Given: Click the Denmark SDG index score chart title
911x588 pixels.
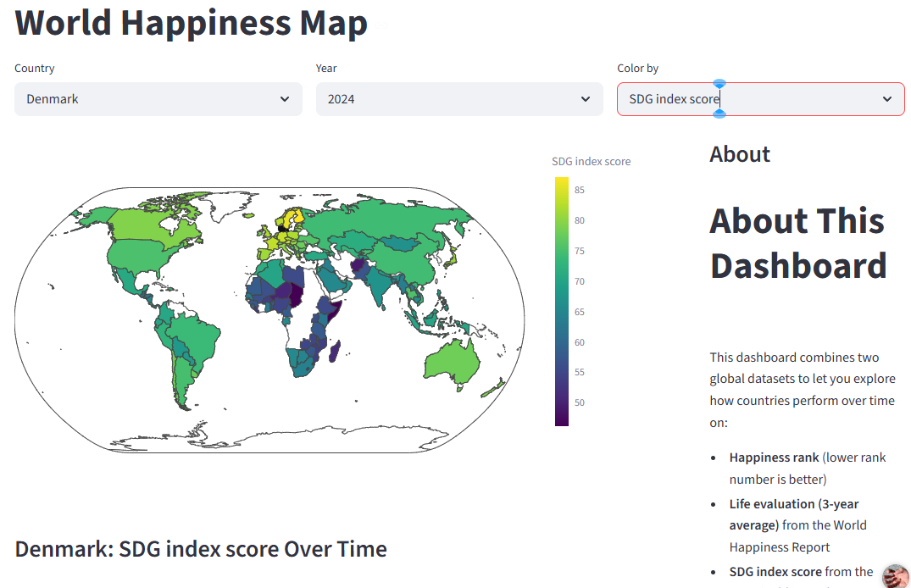Looking at the screenshot, I should (200, 549).
